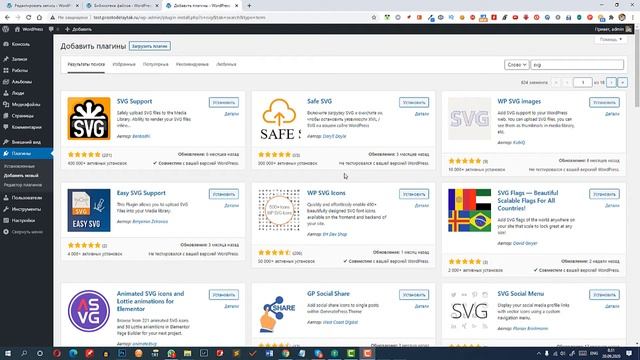Image resolution: width=640 pixels, height=360 pixels.
Task: Open the comments bubble in admin bar
Action: pyautogui.click(x=51, y=29)
